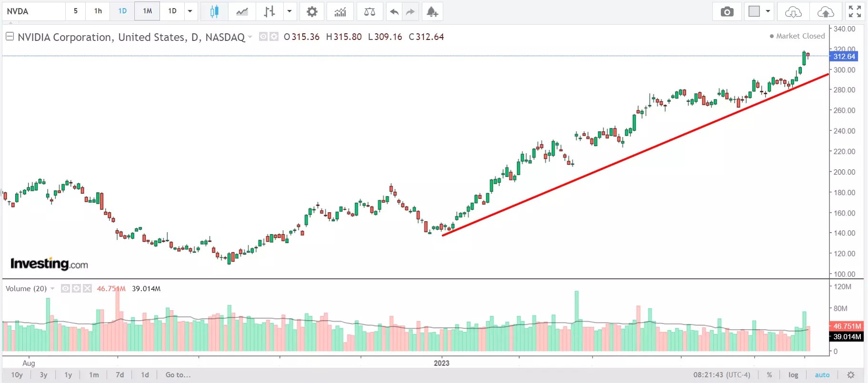Screen dimensions: 868x383
Task: Toggle percentage scale at bottom right
Action: click(769, 375)
